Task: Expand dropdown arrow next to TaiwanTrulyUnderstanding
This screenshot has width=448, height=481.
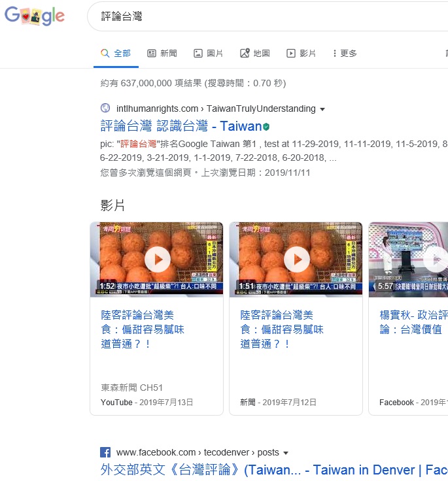Action: click(x=322, y=109)
